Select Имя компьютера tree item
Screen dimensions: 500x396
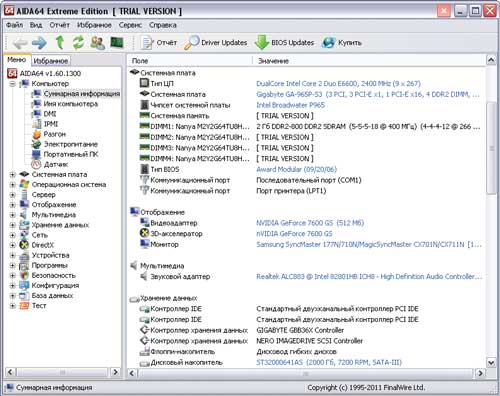pyautogui.click(x=71, y=104)
